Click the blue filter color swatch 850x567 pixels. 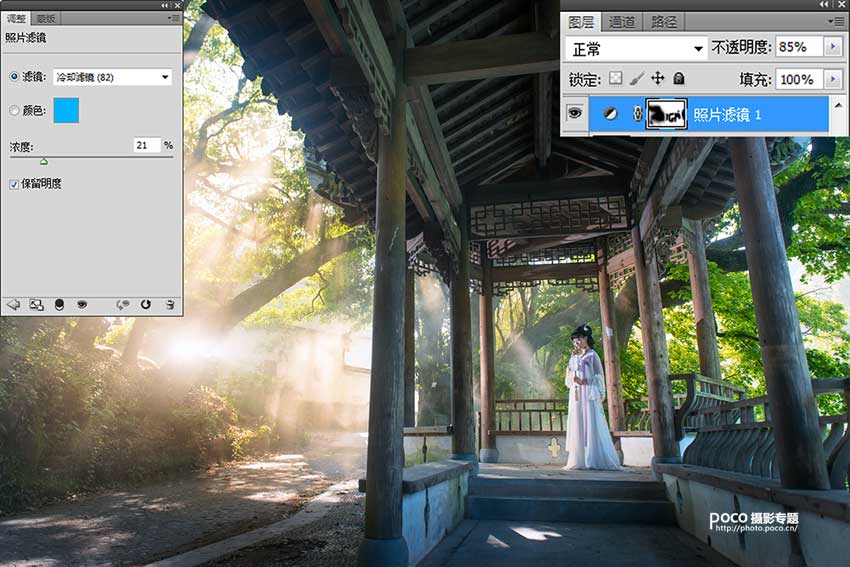pyautogui.click(x=66, y=111)
